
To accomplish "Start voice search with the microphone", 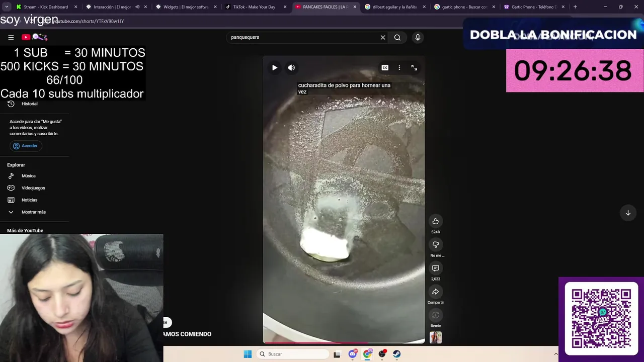I will coord(418,37).
